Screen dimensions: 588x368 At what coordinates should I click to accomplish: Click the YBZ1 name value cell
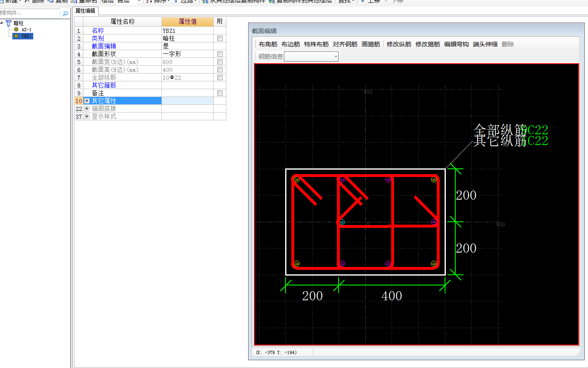[187, 30]
